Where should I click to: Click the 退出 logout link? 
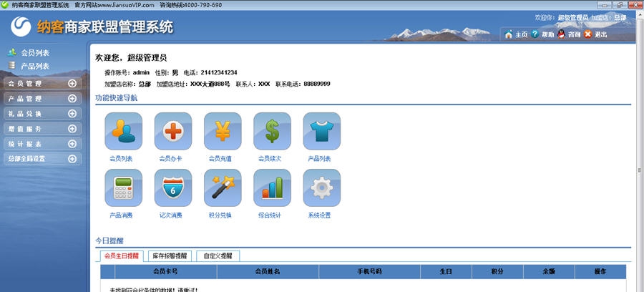pos(600,35)
